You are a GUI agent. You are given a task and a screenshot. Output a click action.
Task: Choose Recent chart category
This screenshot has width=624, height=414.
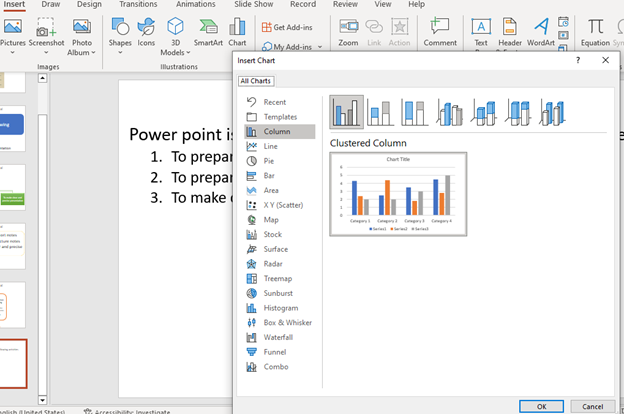(x=279, y=102)
